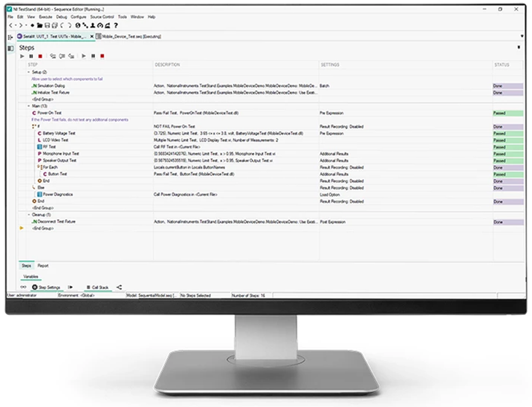Select the Battery Voltage Test step
Screen dimensions: 532x407
59,133
